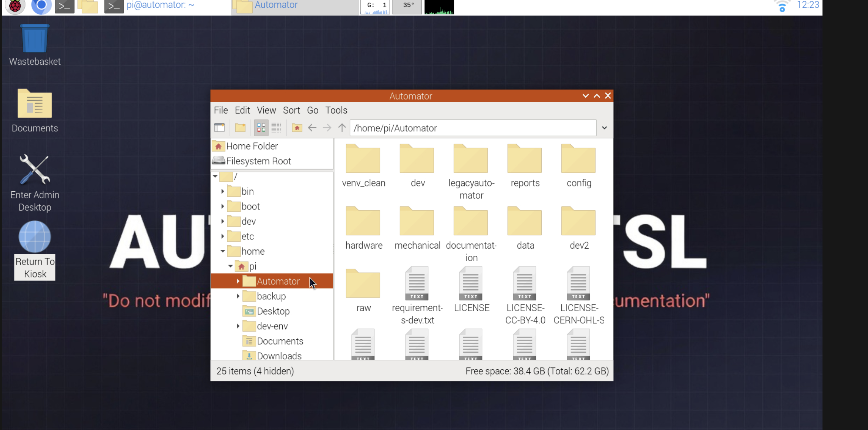Select the reports folder
Screen dimensions: 868x430
(525, 166)
